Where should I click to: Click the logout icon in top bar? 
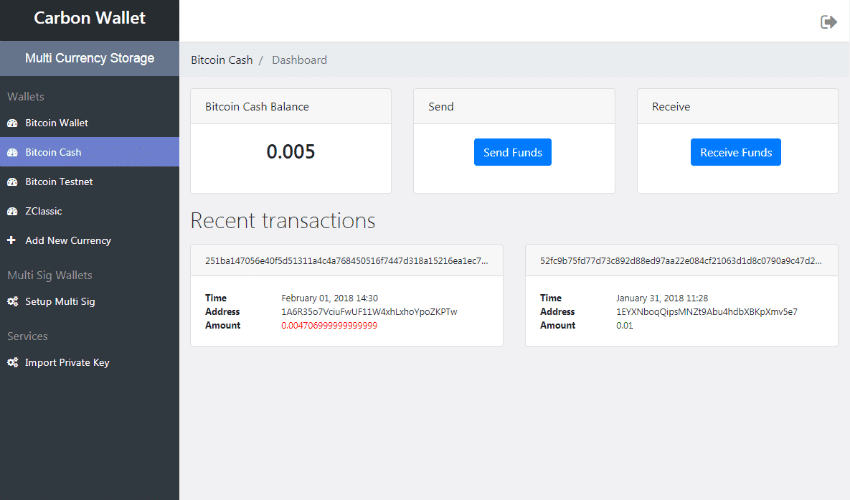[828, 22]
